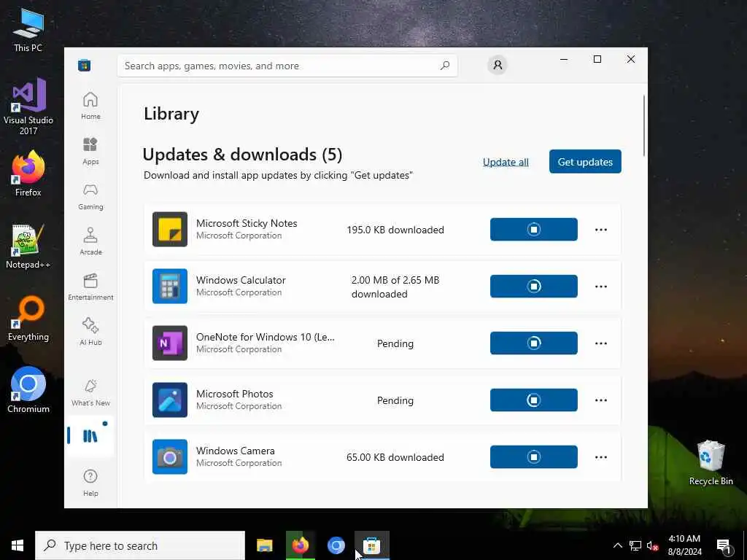Show hidden system tray icons

(x=617, y=545)
